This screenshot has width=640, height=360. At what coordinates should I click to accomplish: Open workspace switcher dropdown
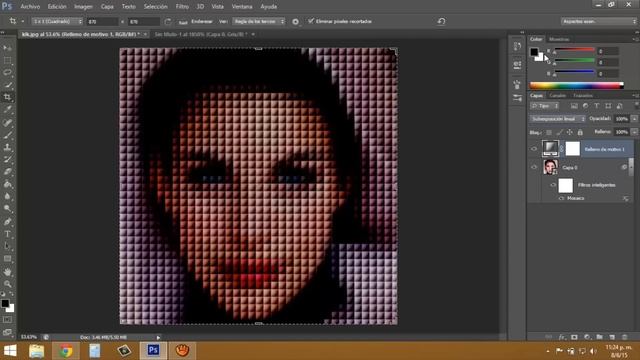[598, 21]
